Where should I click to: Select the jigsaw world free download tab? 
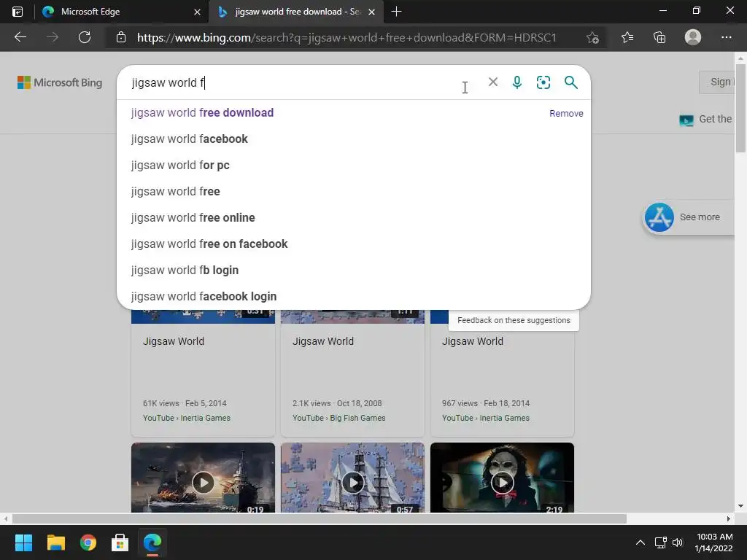coord(295,12)
